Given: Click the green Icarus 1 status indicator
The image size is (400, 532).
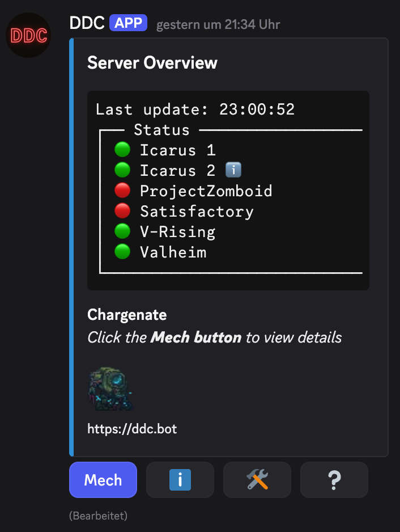Looking at the screenshot, I should (122, 149).
